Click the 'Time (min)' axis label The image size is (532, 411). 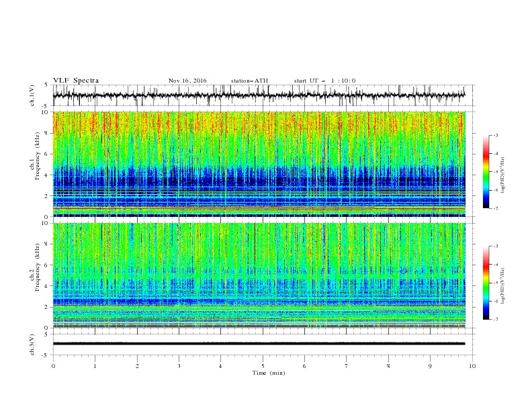pos(269,373)
